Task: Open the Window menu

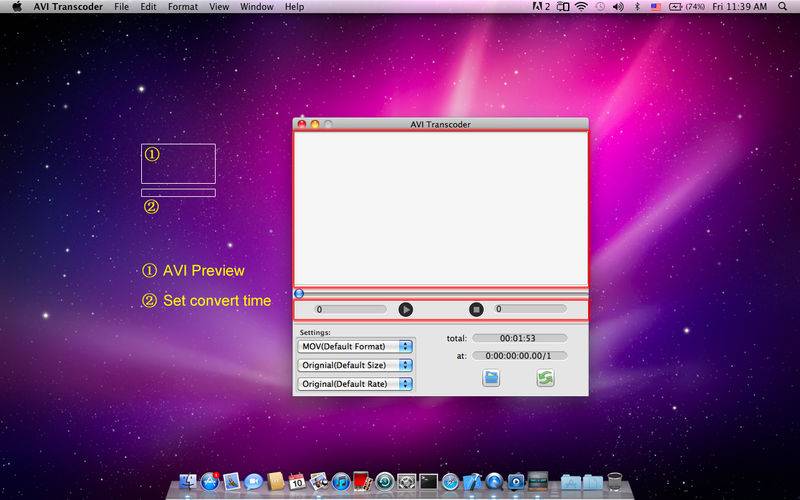Action: 257,7
